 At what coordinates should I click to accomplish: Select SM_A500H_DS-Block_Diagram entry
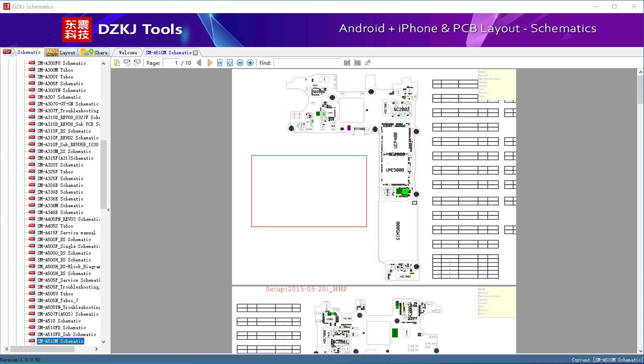click(x=69, y=267)
